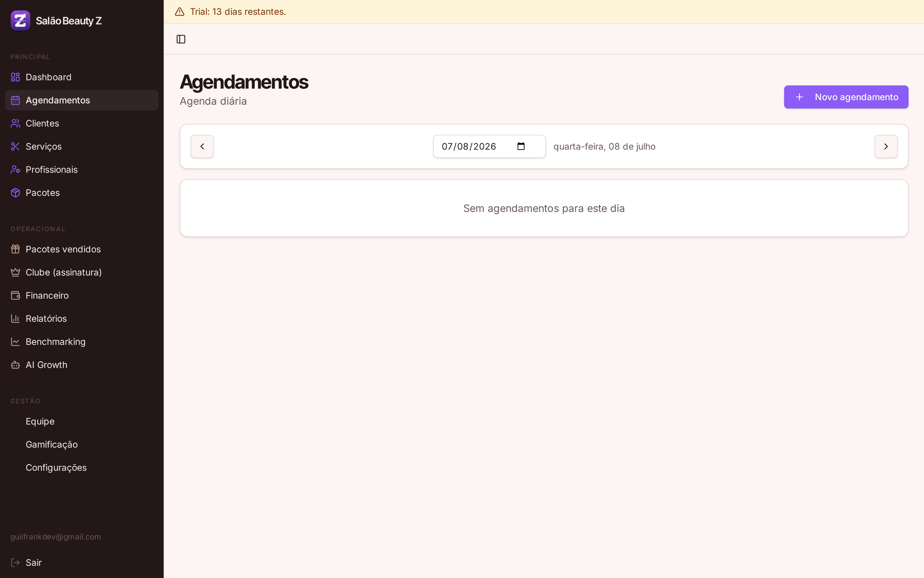Go to previous day with left chevron
The height and width of the screenshot is (578, 924).
tap(202, 146)
